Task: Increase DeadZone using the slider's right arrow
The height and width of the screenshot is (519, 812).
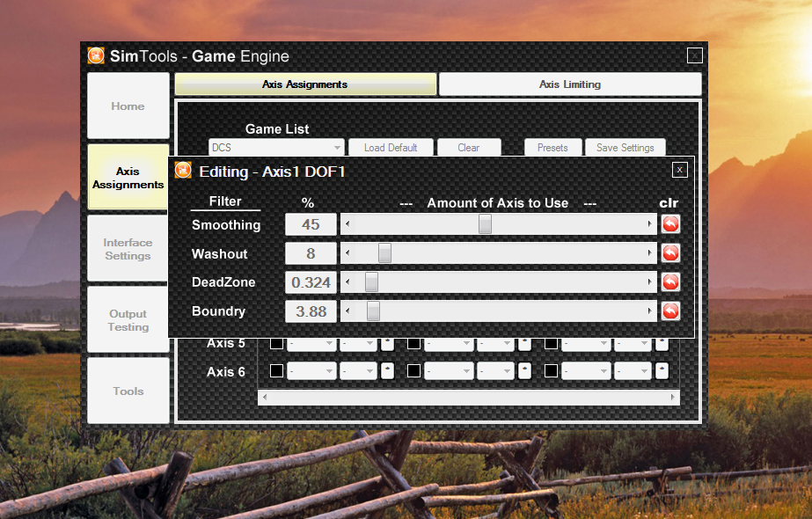Action: coord(649,282)
